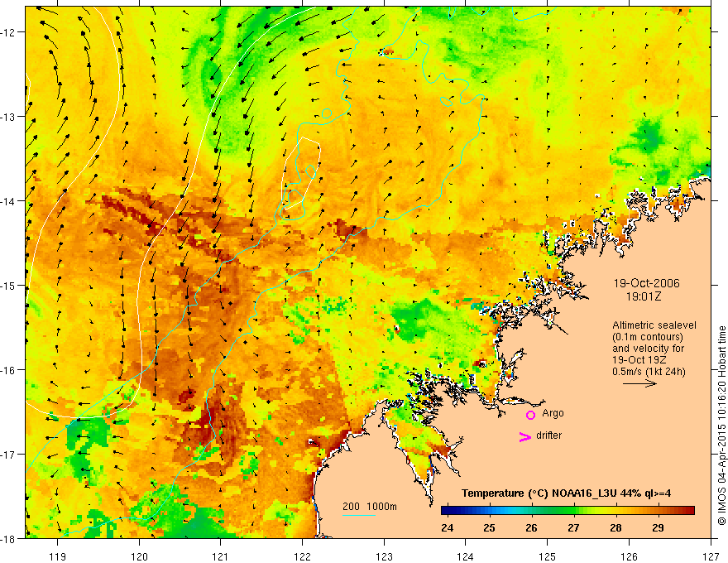Click the latitude axis label '-14'
728x563 pixels.
click(x=8, y=201)
